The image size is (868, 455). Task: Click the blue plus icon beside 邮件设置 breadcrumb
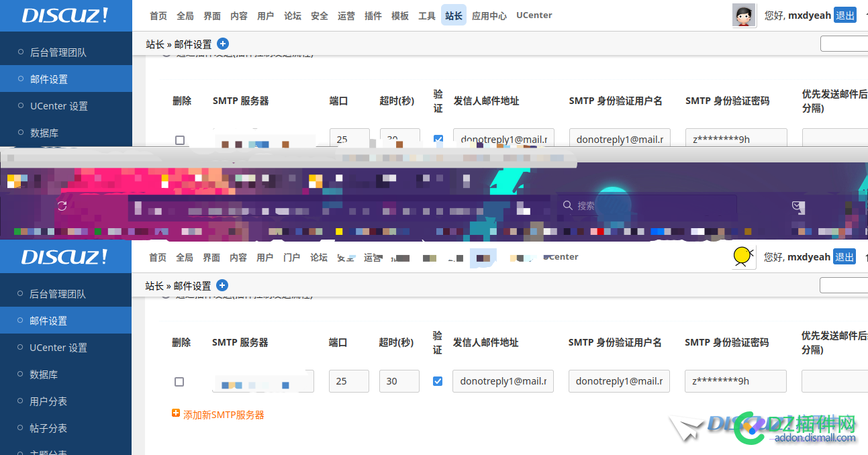click(222, 44)
